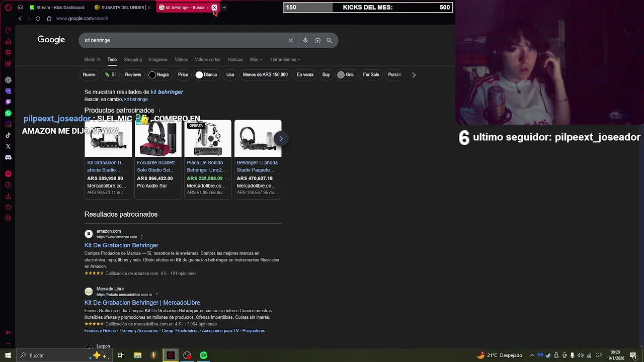
Task: Go back to the previous page
Action: (20, 19)
